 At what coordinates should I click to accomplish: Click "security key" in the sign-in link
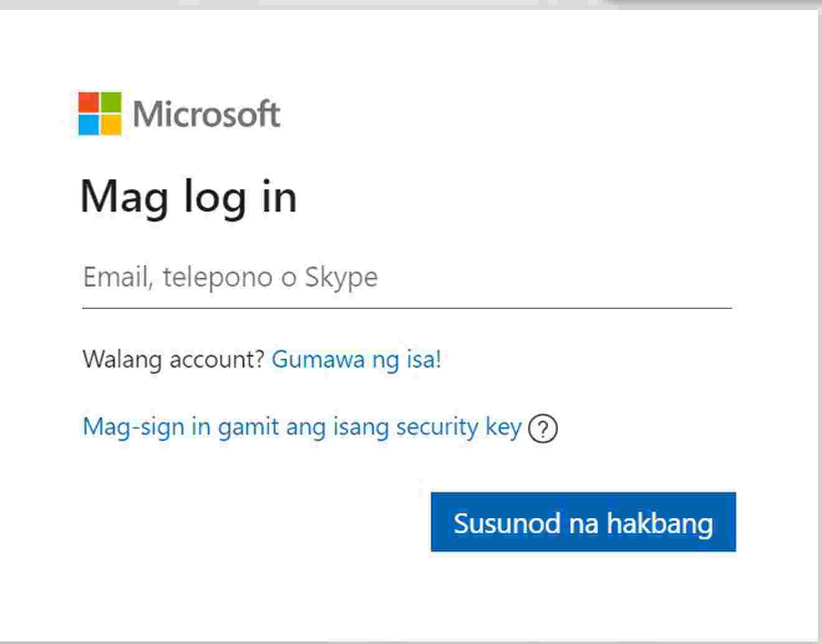coord(458,427)
